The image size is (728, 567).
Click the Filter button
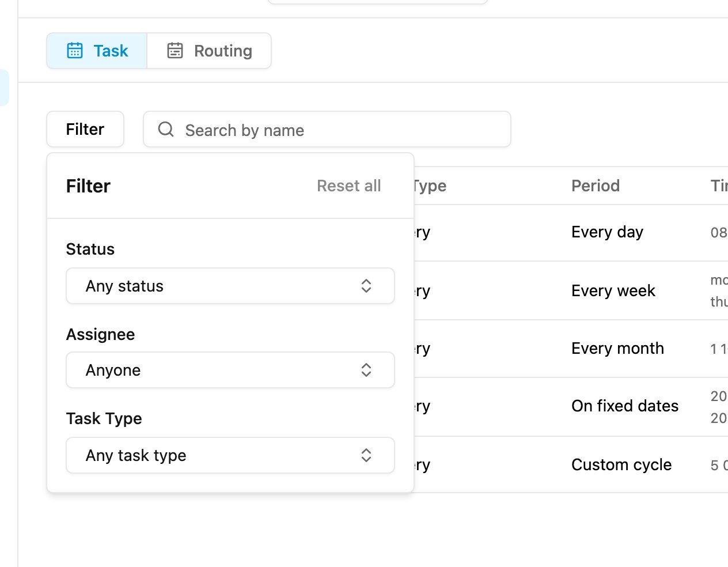click(85, 129)
